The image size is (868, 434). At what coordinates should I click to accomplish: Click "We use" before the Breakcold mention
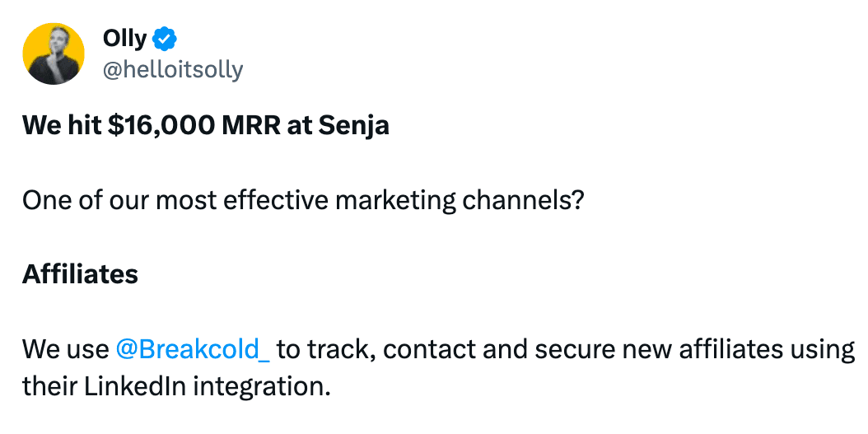(65, 349)
